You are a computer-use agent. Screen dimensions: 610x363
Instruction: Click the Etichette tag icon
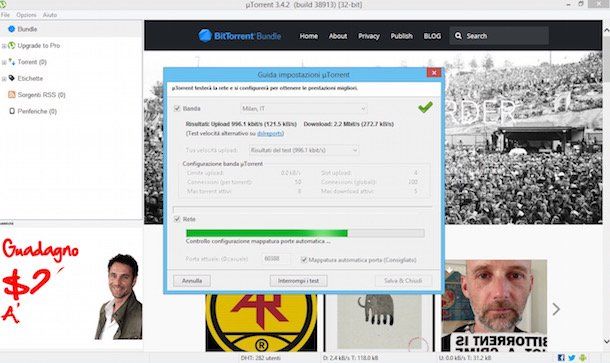tap(12, 78)
